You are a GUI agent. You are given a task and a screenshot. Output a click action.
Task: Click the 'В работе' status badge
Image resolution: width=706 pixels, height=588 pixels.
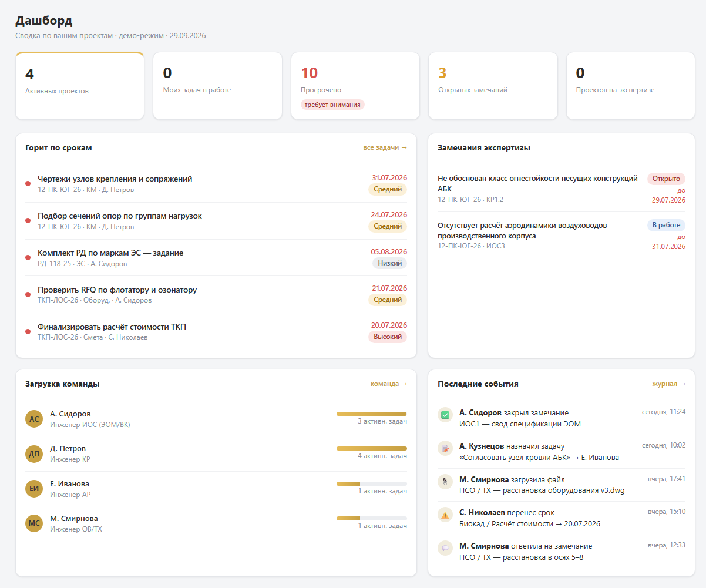click(x=666, y=225)
